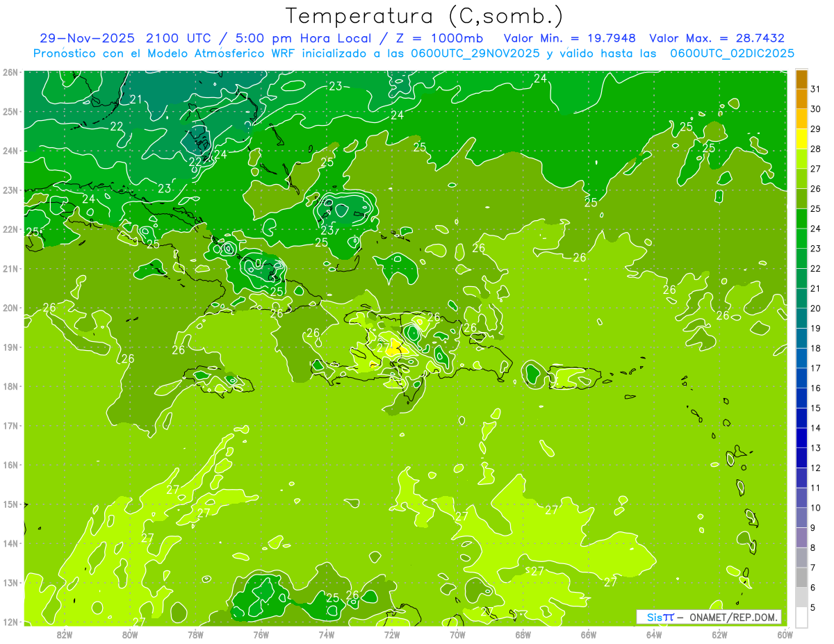Click the longitude axis label '66W'
Image resolution: width=834 pixels, height=644 pixels.
click(x=588, y=634)
